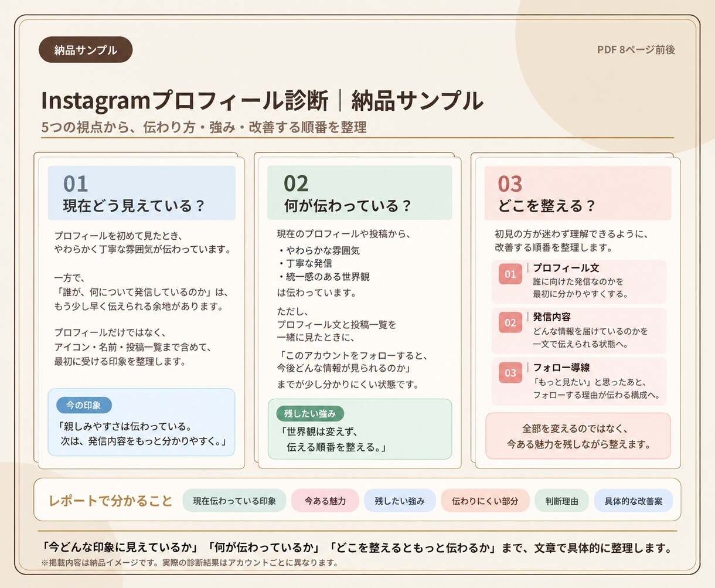This screenshot has width=715, height=588.
Task: Click the line プロフィールを初めて見たとき、
Action: (x=119, y=236)
